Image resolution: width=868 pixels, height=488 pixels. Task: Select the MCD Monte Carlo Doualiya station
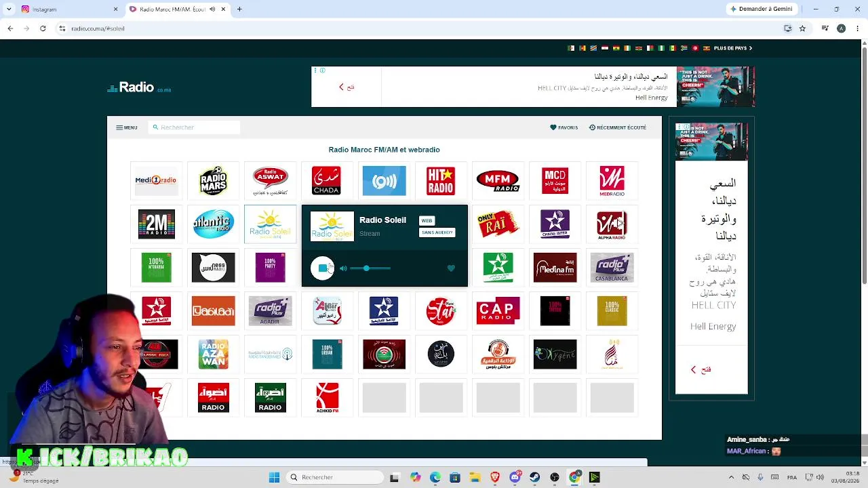[555, 181]
